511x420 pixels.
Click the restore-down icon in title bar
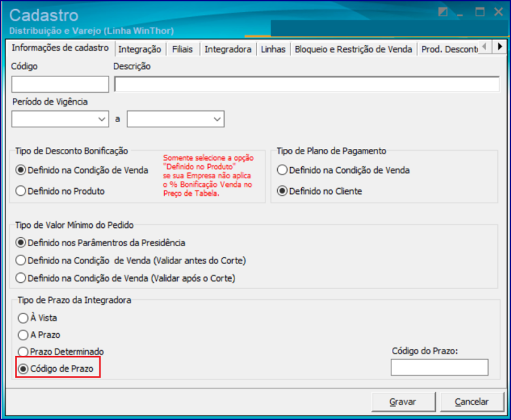click(442, 12)
